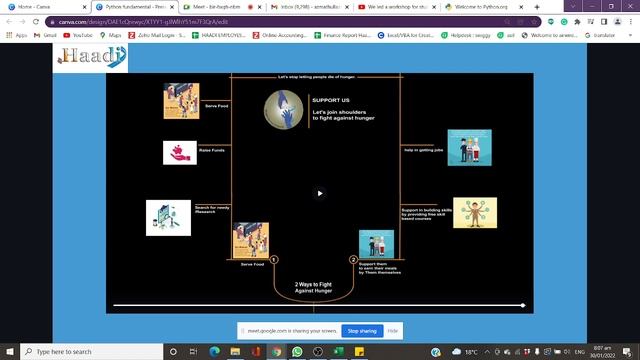This screenshot has width=640, height=360.
Task: Click the Haadi logo
Action: click(x=91, y=57)
